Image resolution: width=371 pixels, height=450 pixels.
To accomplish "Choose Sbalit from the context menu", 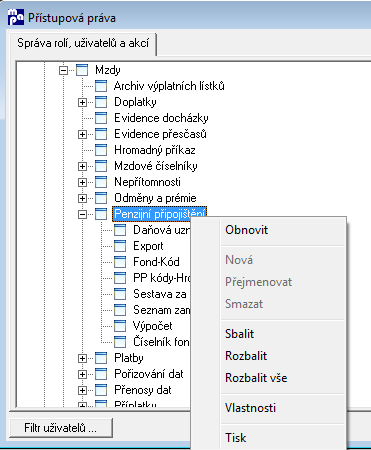I will pyautogui.click(x=268, y=334).
